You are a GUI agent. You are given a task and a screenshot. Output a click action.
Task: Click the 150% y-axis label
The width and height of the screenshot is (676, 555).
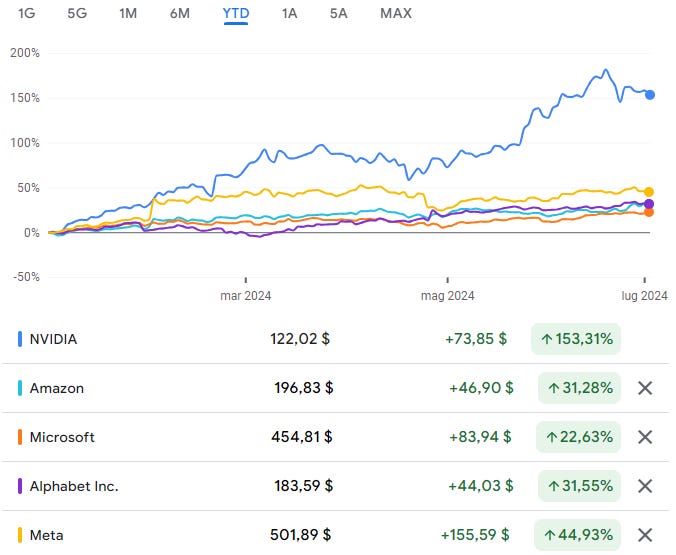[25, 98]
